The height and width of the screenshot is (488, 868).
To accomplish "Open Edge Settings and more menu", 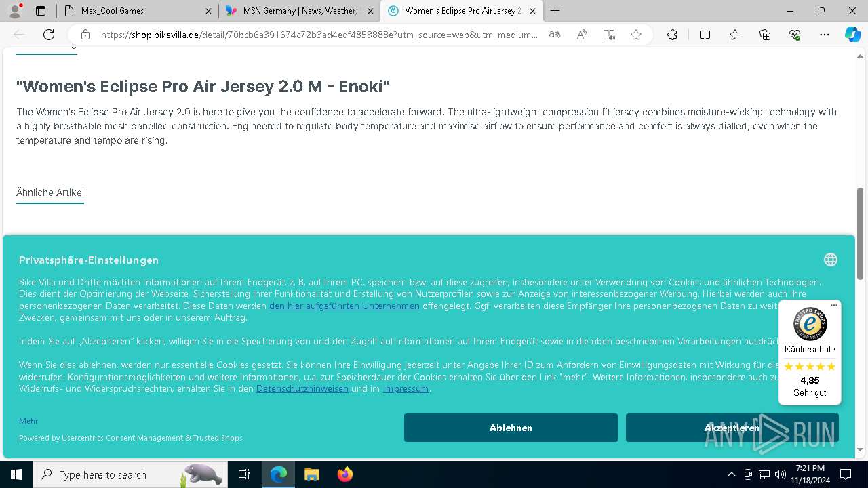I will pos(825,35).
